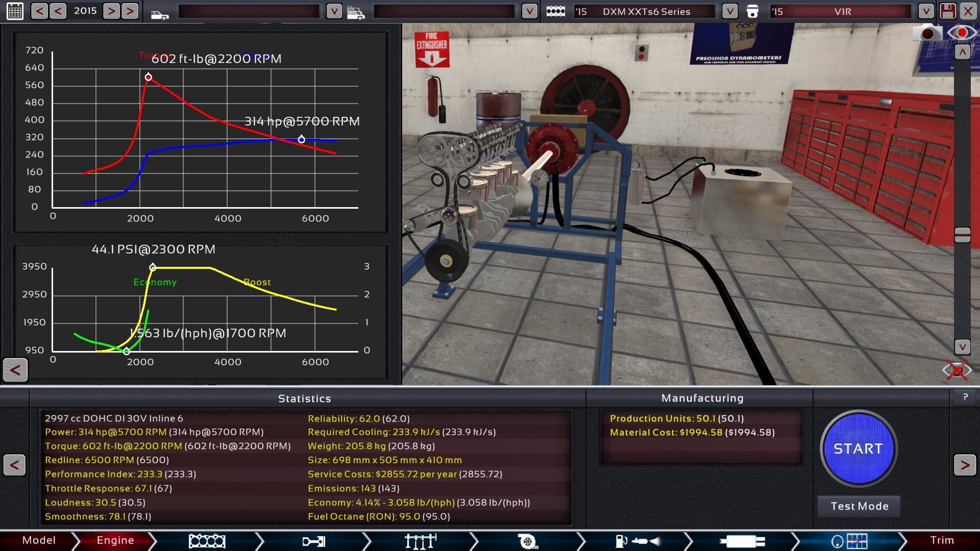This screenshot has height=551, width=980.
Task: Take a screenshot with the camera icon
Action: (927, 34)
